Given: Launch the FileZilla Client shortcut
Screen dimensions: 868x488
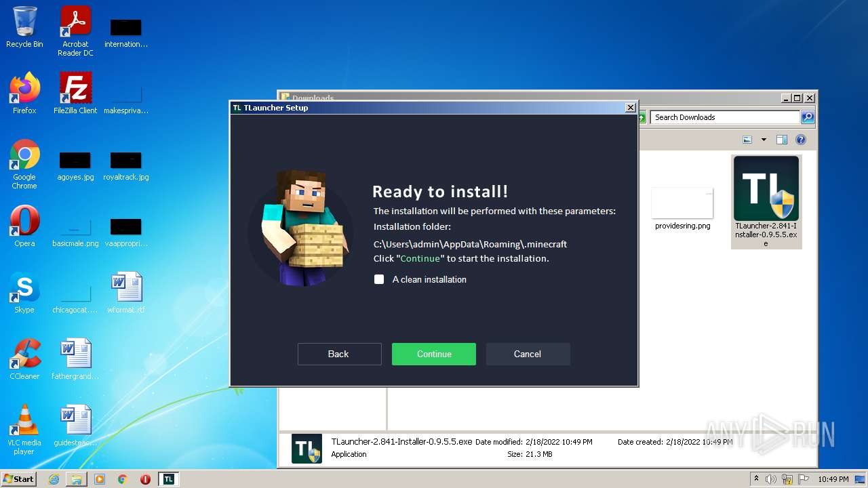Looking at the screenshot, I should [x=75, y=94].
